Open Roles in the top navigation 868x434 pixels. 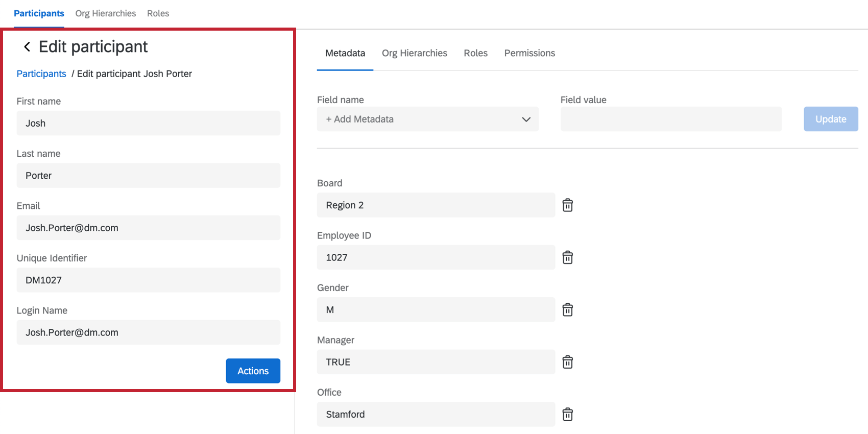pos(158,13)
